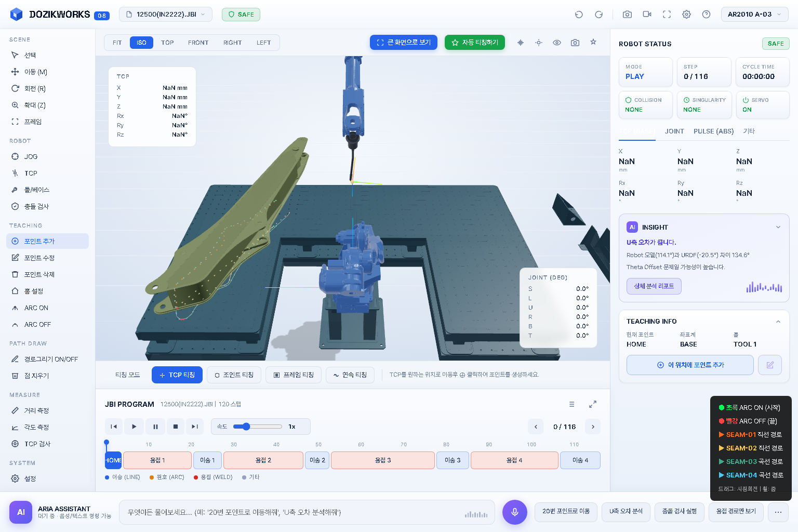This screenshot has height=532, width=798.
Task: Open 충돌 검사 collision check
Action: coord(47,206)
